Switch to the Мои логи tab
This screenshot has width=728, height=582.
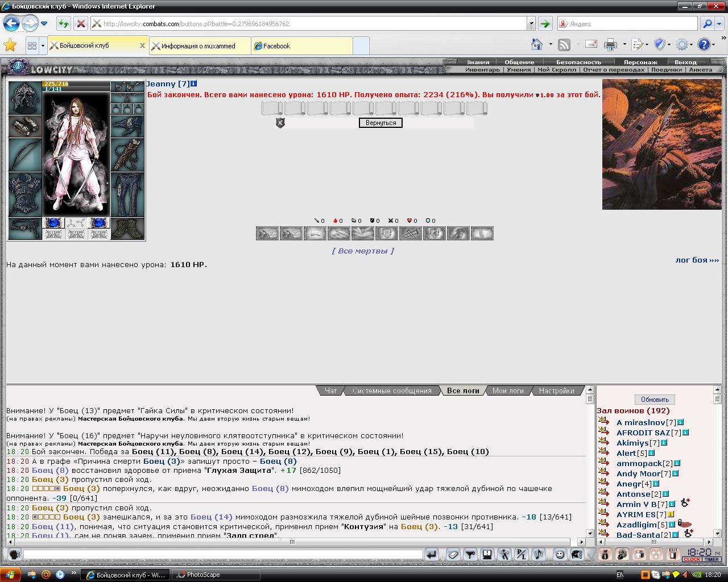[x=508, y=390]
